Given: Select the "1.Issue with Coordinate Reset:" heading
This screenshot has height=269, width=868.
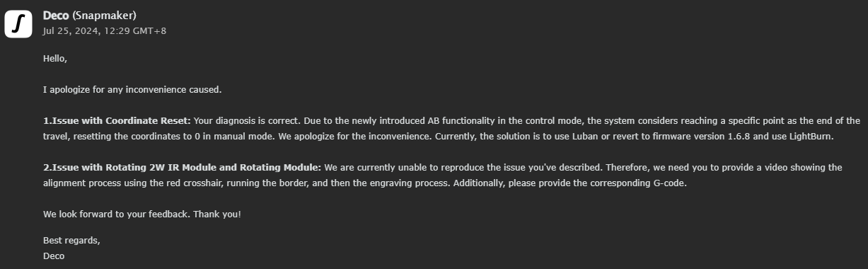Looking at the screenshot, I should [x=117, y=121].
